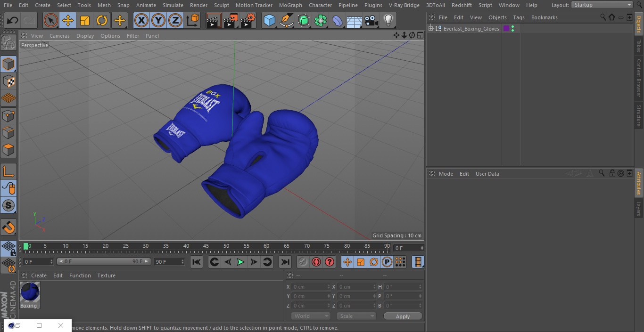Open Edit Render Settings
The height and width of the screenshot is (332, 644).
[248, 20]
